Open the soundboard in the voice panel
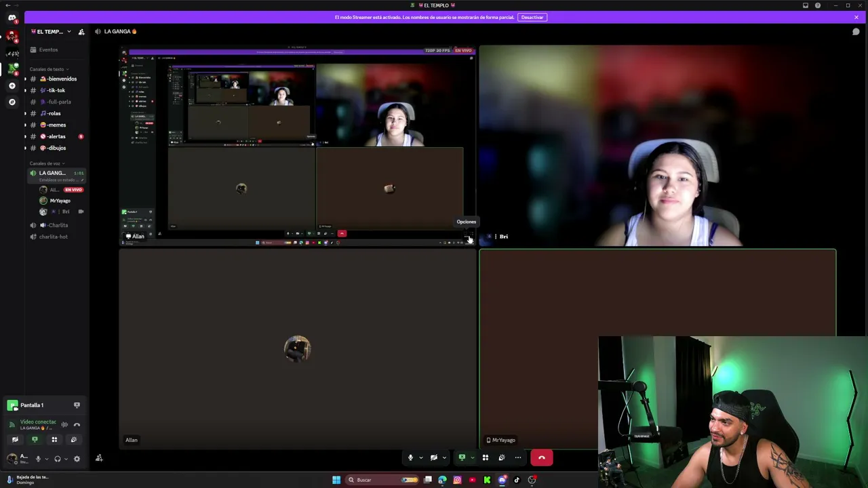868x488 pixels. (x=74, y=439)
